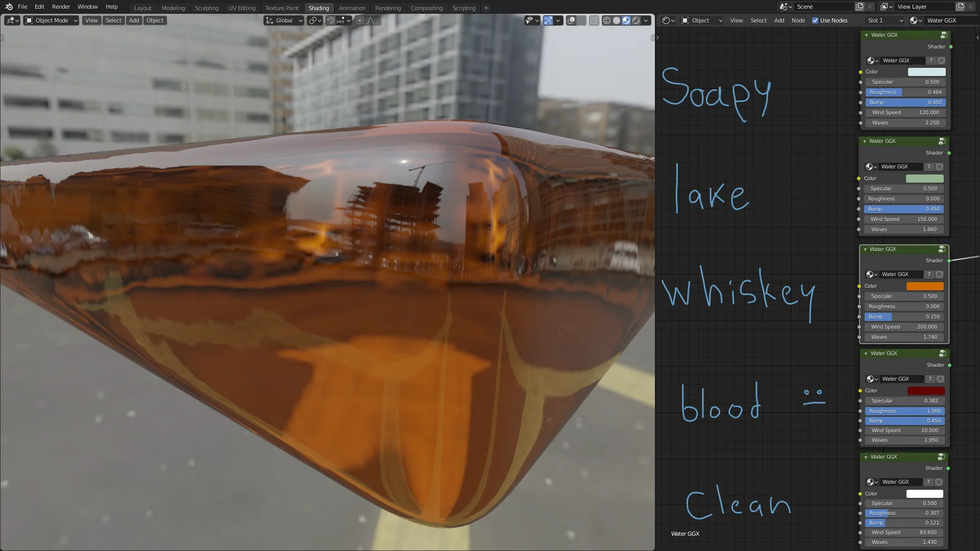Open the Render menu
980x551 pixels.
pyautogui.click(x=61, y=7)
